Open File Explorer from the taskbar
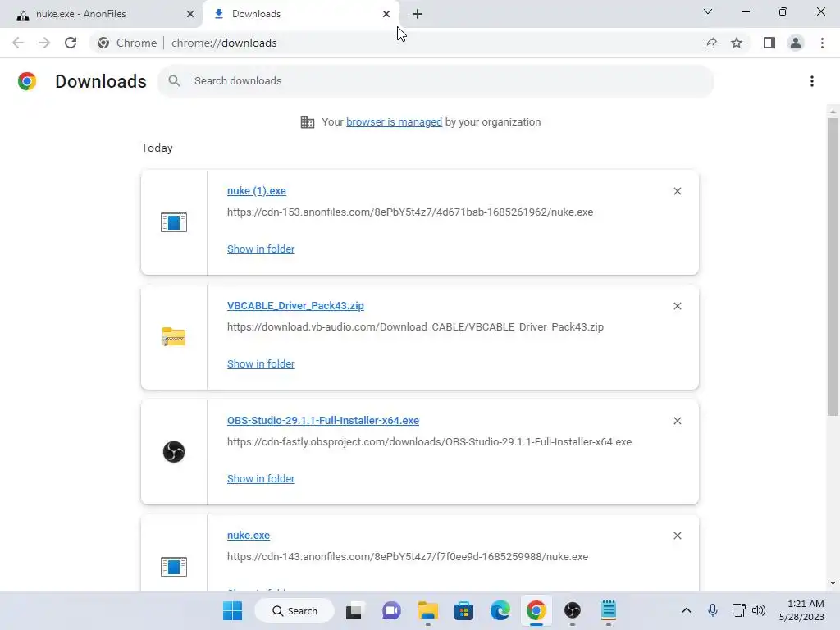The height and width of the screenshot is (630, 840). (428, 610)
